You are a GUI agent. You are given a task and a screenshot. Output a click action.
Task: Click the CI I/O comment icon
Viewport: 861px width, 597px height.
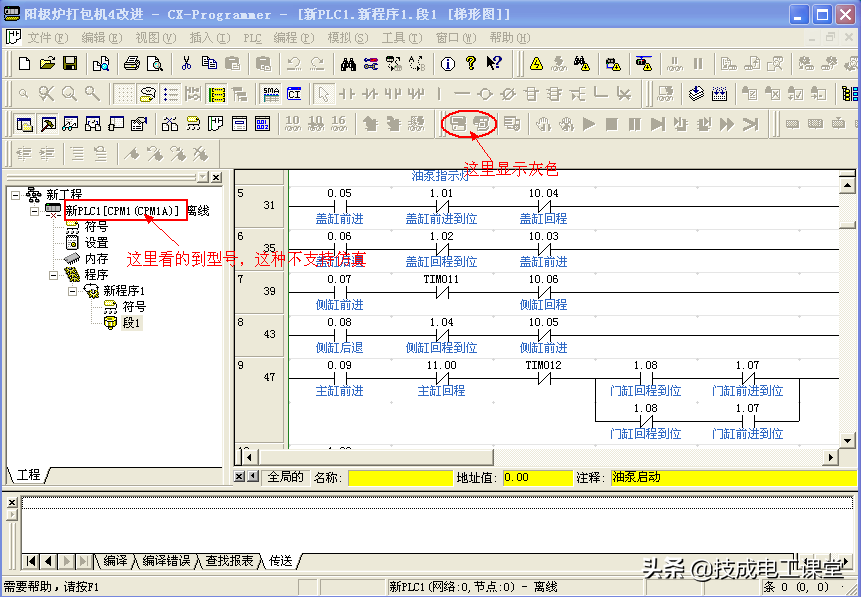294,94
